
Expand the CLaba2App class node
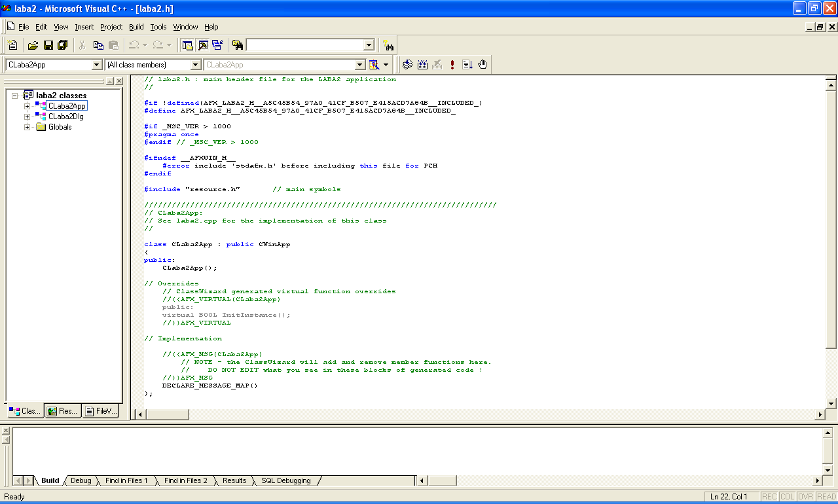coord(27,106)
